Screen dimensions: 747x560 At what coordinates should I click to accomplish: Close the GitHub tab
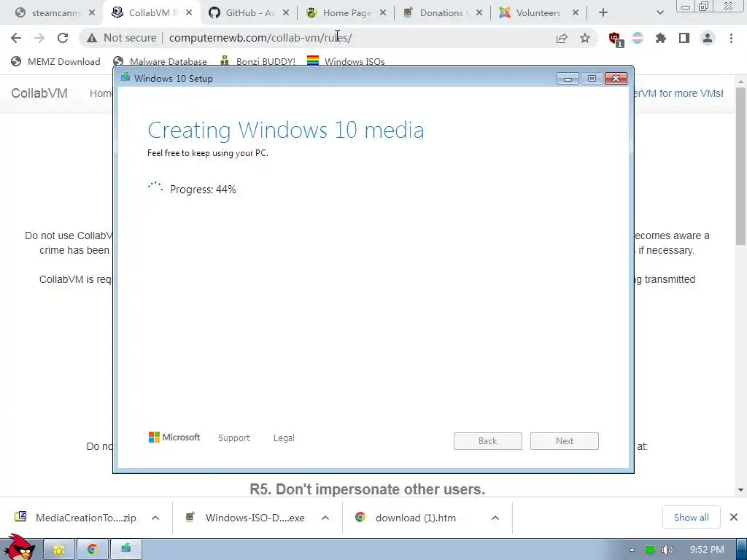click(286, 13)
